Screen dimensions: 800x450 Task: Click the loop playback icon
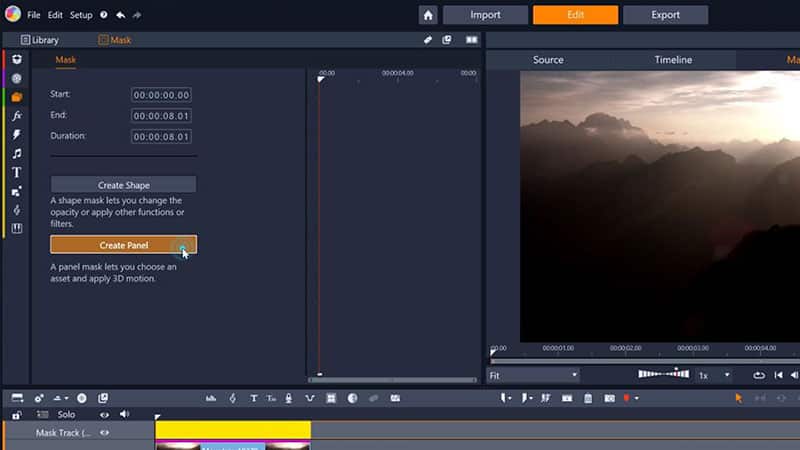point(759,375)
